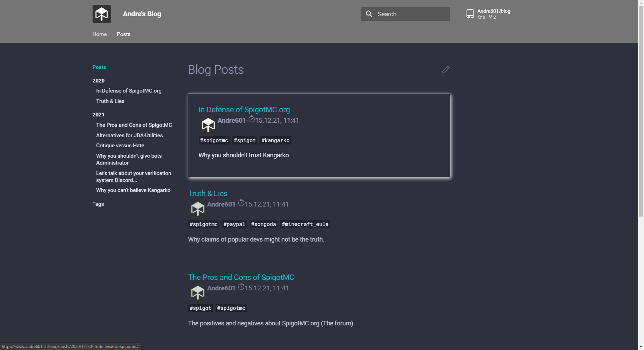Select the Posts tab
Image resolution: width=644 pixels, height=350 pixels.
123,34
